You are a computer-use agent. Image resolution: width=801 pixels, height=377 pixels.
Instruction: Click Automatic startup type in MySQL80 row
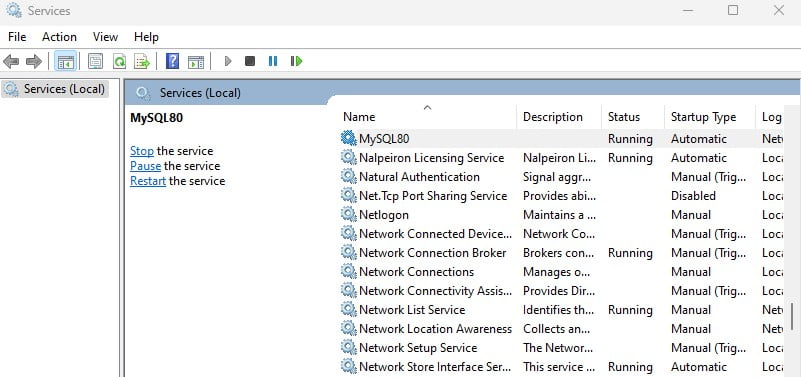point(699,138)
